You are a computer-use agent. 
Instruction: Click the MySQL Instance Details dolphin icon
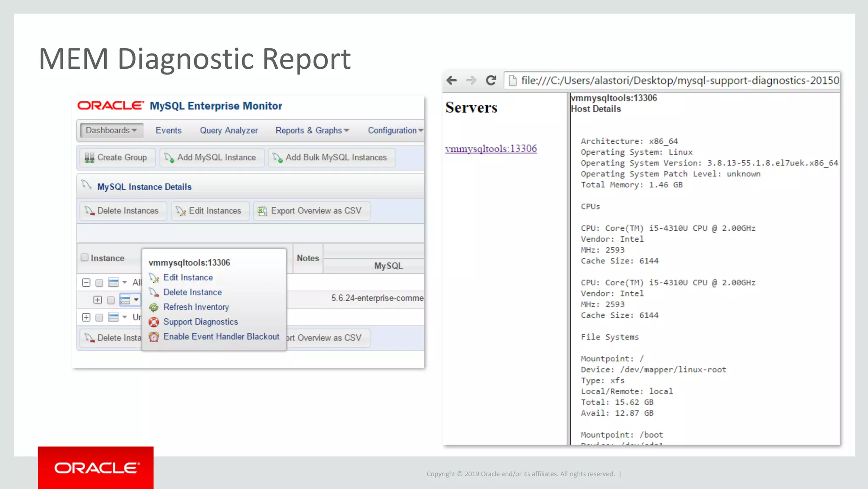[86, 184]
